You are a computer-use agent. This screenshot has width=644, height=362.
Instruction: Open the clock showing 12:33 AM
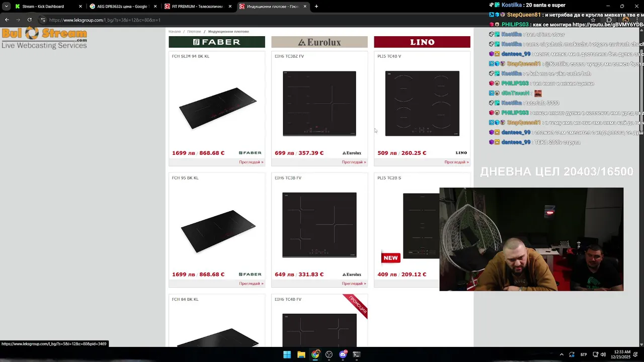coord(621,354)
